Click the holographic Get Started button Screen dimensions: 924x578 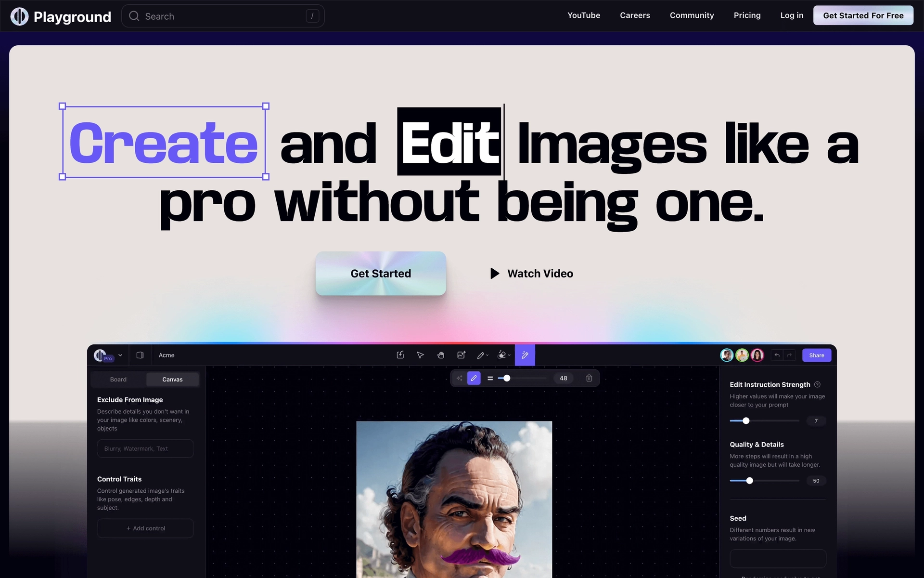tap(381, 273)
